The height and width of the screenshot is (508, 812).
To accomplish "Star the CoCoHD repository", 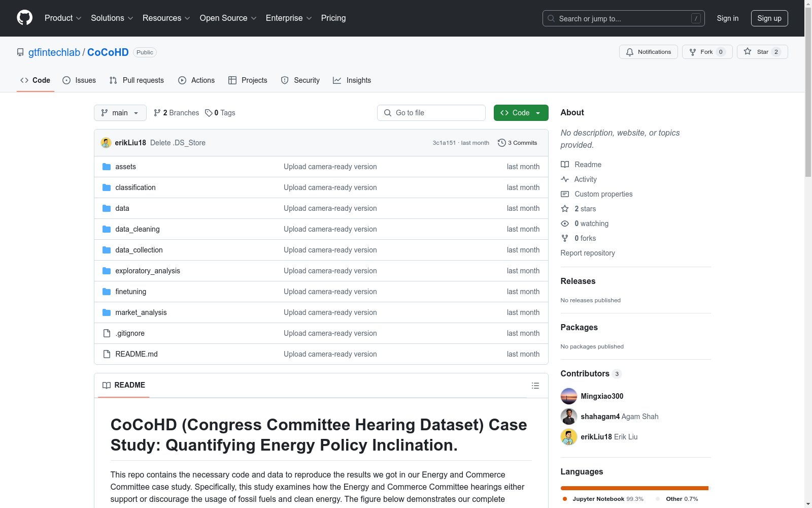I will (x=762, y=52).
